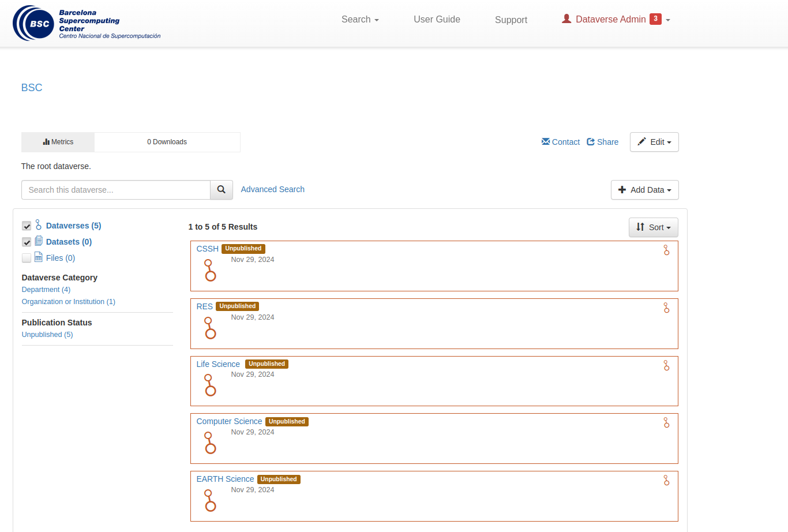Focus the Search this dataverse field

click(116, 190)
